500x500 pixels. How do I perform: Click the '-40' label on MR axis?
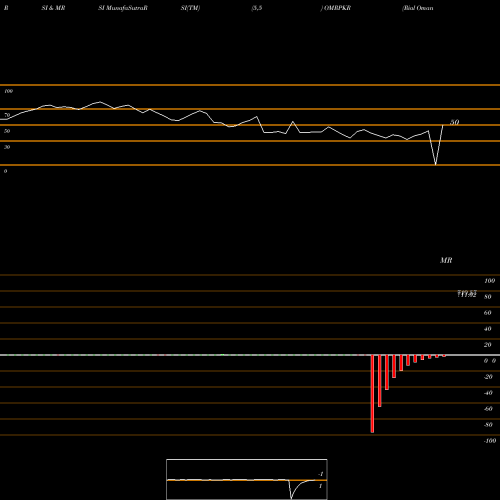pos(488,393)
